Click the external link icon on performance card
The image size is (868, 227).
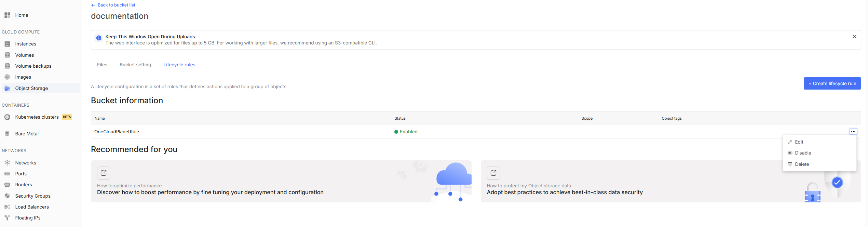[104, 173]
